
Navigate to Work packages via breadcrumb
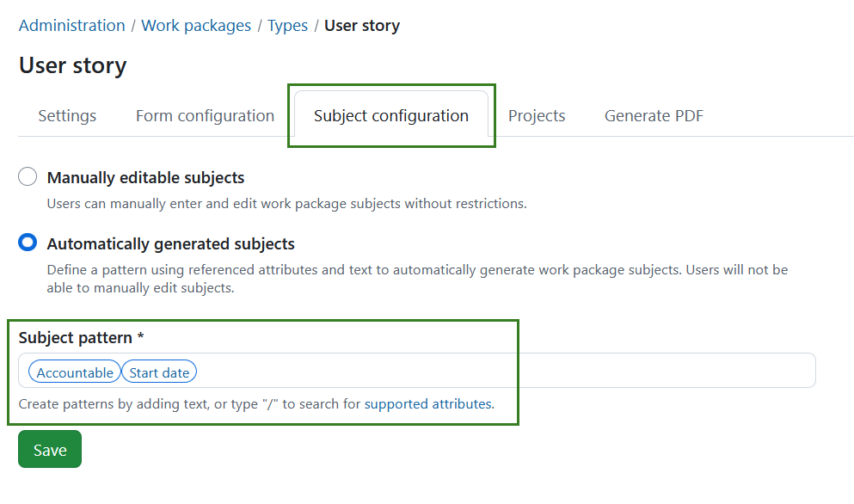(195, 25)
